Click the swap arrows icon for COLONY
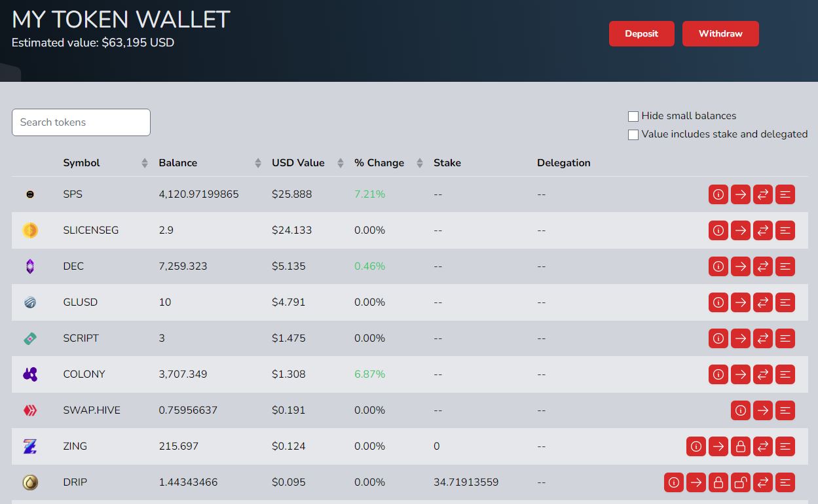The height and width of the screenshot is (504, 818). pyautogui.click(x=763, y=374)
